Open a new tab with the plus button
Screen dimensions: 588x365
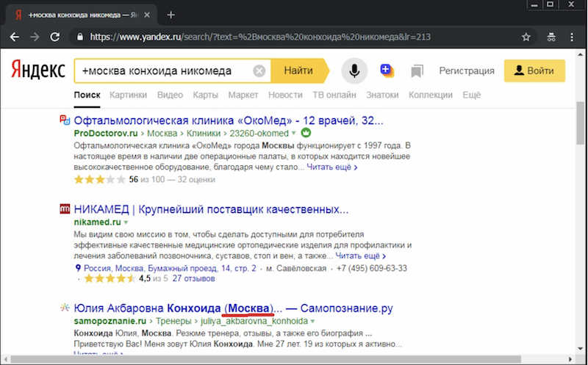click(x=171, y=15)
